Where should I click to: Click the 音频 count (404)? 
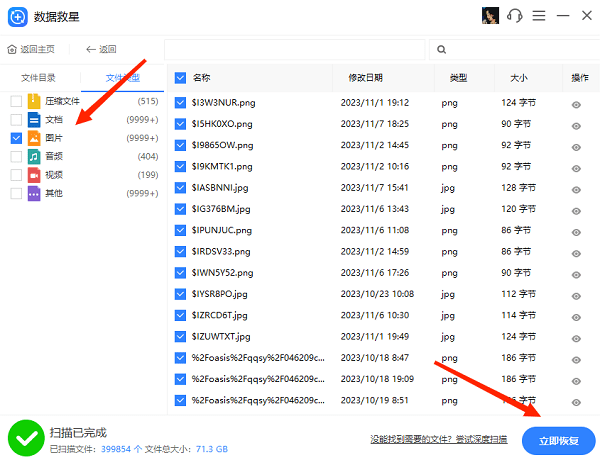[x=148, y=157]
